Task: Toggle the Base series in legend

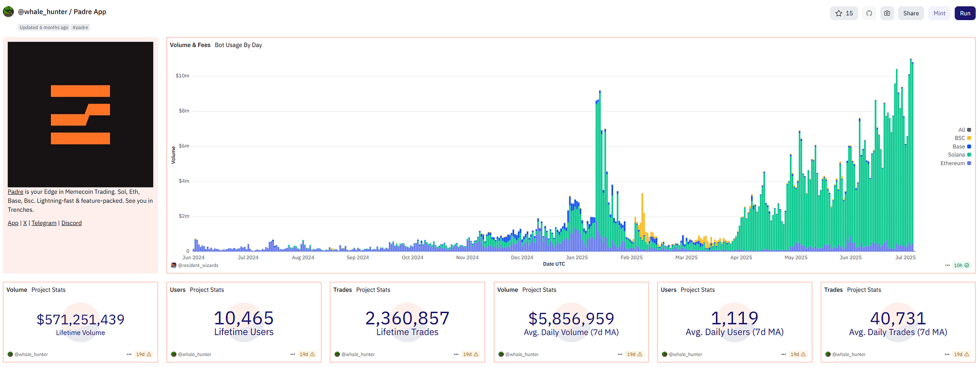Action: [x=962, y=147]
